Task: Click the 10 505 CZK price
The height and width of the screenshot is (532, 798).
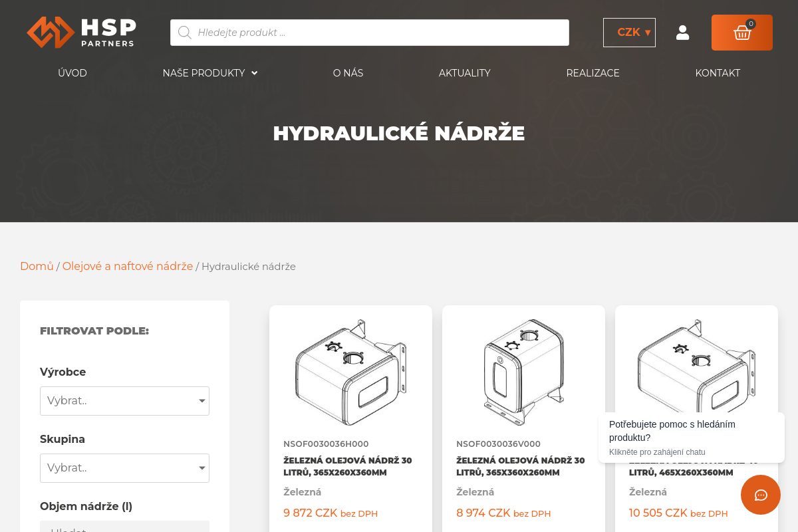Action: click(658, 513)
